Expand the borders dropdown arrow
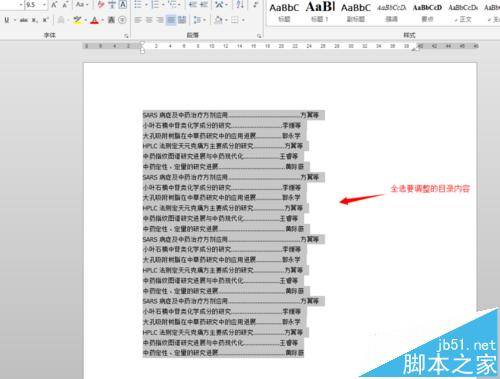500x379 pixels. [243, 20]
